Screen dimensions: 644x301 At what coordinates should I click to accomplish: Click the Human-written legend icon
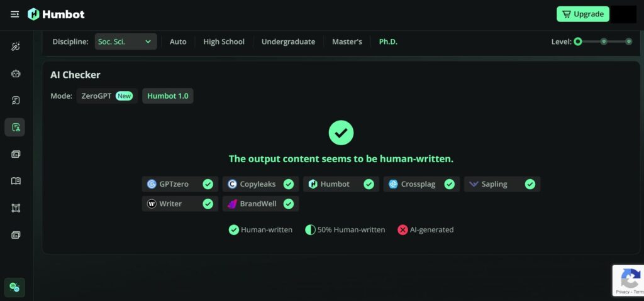point(234,230)
